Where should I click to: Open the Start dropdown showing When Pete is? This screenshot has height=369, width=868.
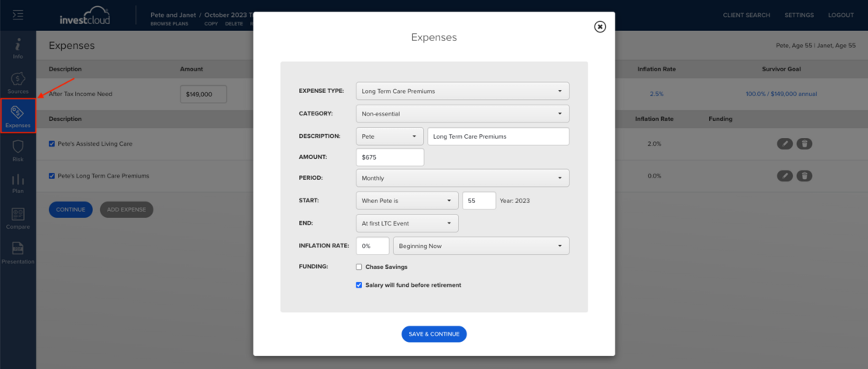coord(407,201)
